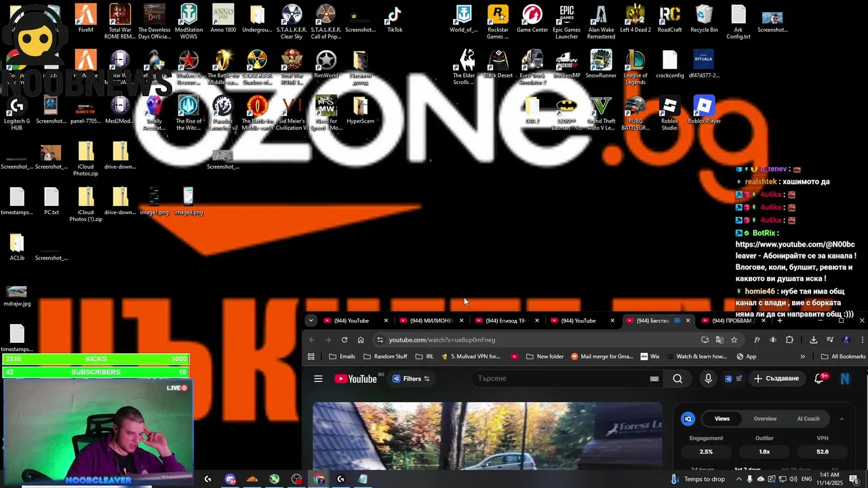Select the Recycle Bin icon
Viewport: 868px width, 488px height.
[x=704, y=18]
